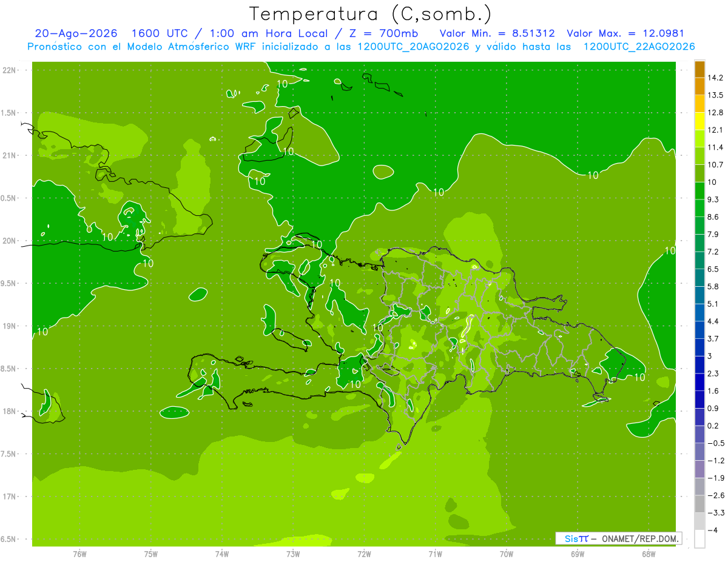Click the 22N latitude axis label
728x562 pixels.
pos(9,70)
